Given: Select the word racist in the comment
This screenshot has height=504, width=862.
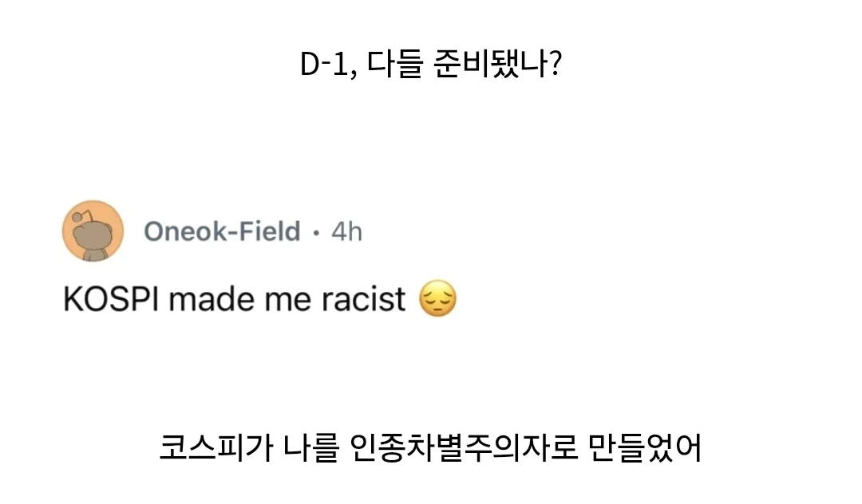Looking at the screenshot, I should point(363,300).
